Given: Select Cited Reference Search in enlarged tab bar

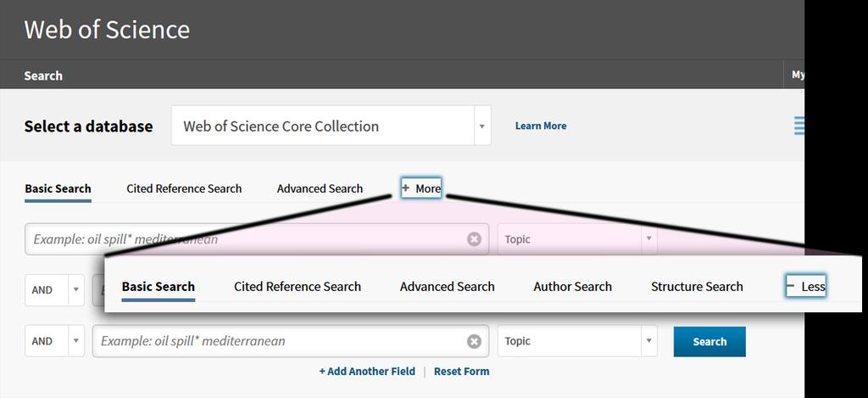Looking at the screenshot, I should (298, 287).
